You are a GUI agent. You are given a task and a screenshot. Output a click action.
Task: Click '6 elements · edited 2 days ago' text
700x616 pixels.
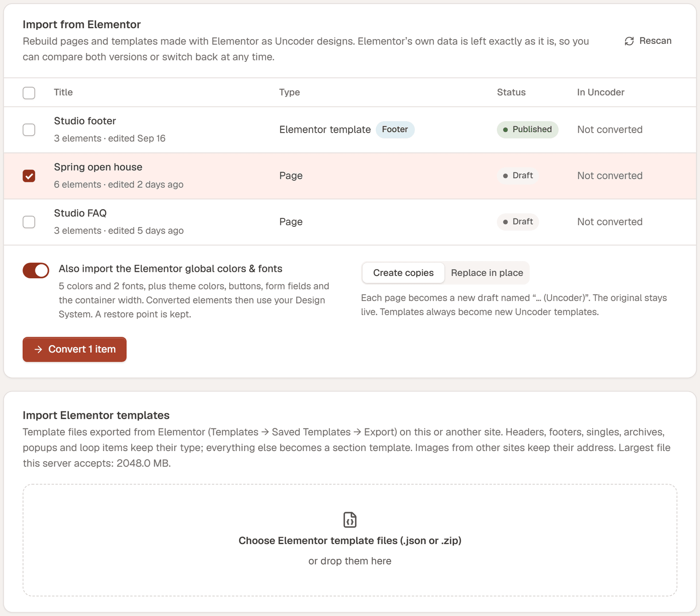point(119,184)
